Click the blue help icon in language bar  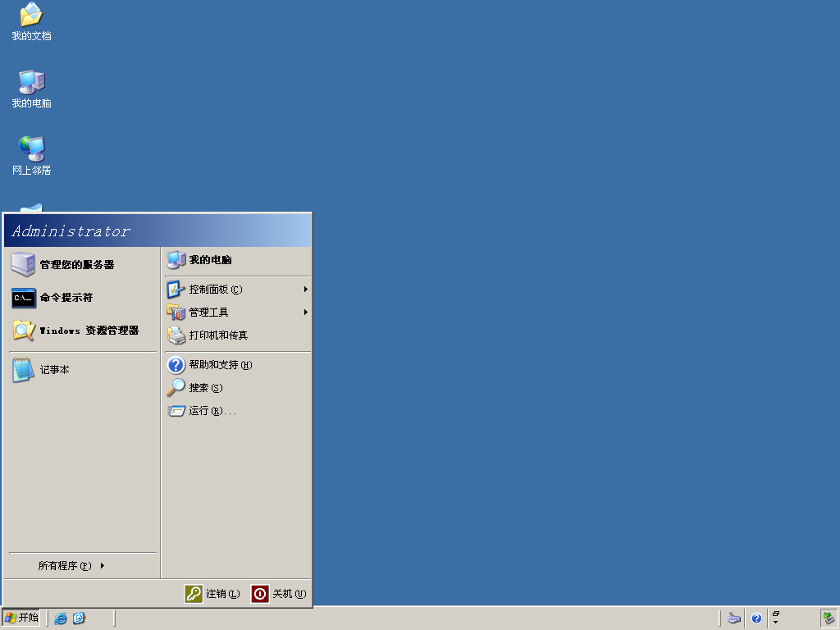click(756, 619)
